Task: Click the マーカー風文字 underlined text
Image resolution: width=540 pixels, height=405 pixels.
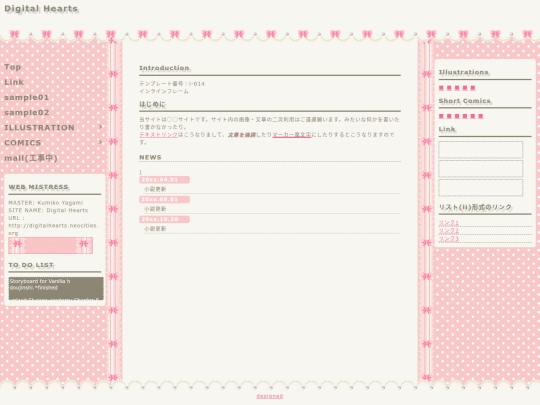Action: click(x=292, y=135)
